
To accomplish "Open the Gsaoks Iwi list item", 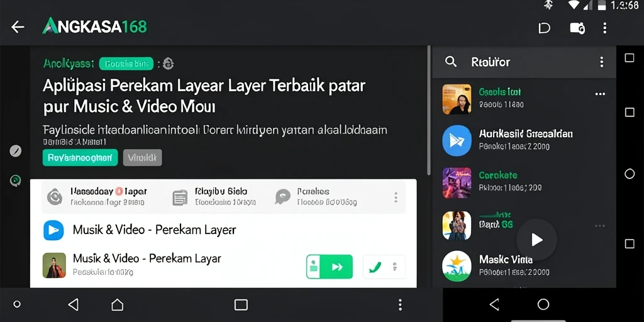I will (x=525, y=99).
